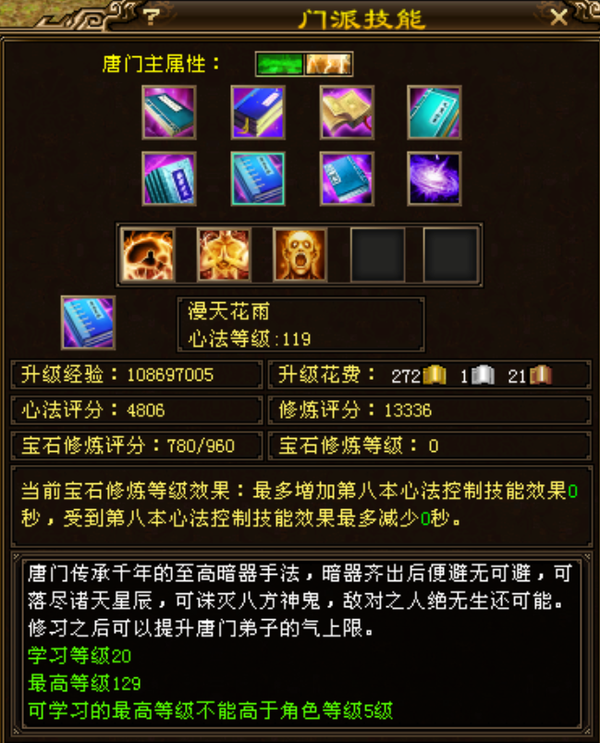
Task: Select the purple galaxy swirl skill icon
Action: pos(434,179)
